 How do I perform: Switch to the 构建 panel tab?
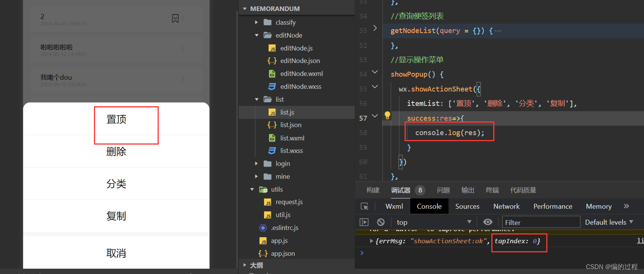tap(373, 190)
